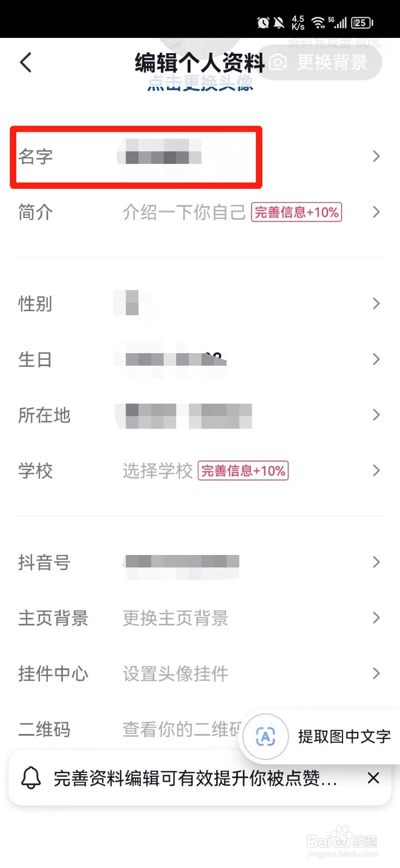Viewport: 400px width, 868px height.
Task: Tap the alarm clock status icon
Action: pos(263,22)
